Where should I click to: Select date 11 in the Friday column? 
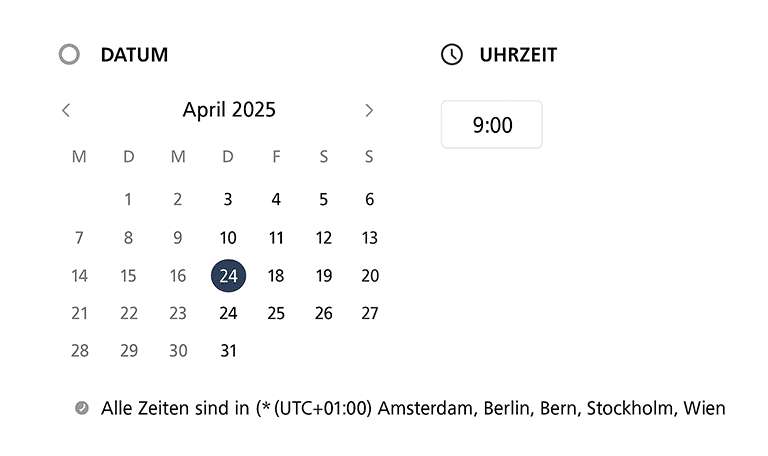click(x=276, y=238)
